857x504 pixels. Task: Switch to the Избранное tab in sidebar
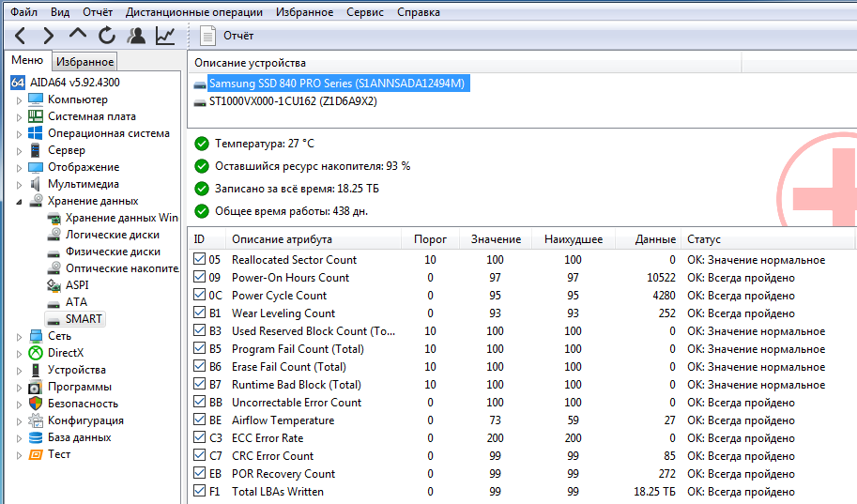coord(85,62)
